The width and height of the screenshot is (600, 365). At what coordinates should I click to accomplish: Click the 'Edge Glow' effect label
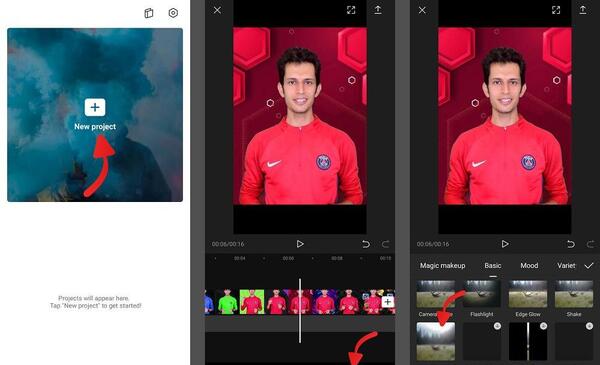coord(528,314)
